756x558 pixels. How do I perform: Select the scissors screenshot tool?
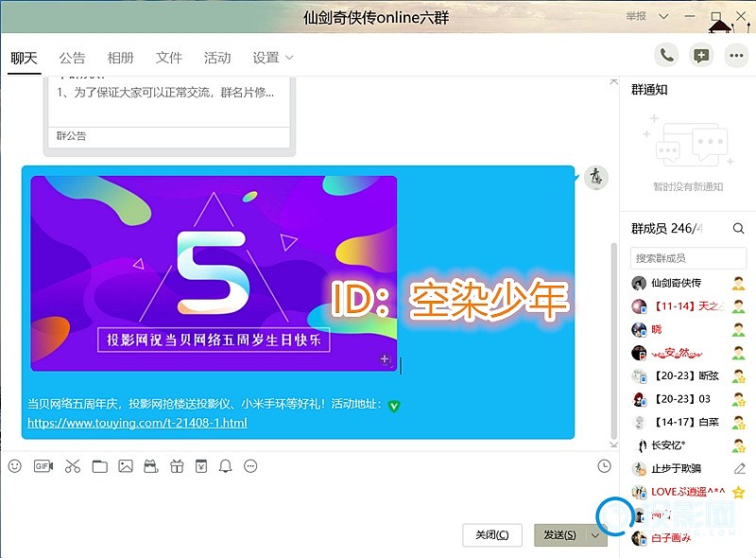[73, 466]
